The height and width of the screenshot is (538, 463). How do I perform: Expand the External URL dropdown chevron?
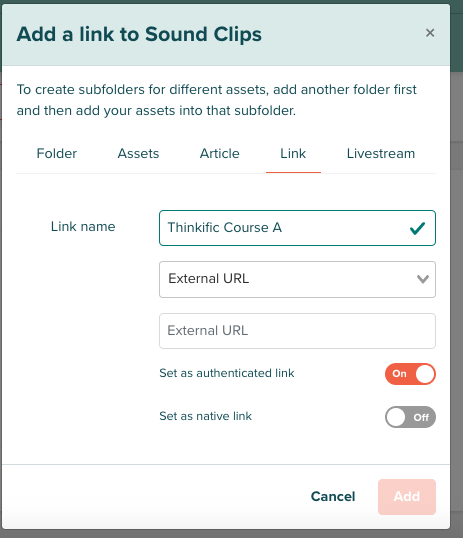point(423,279)
